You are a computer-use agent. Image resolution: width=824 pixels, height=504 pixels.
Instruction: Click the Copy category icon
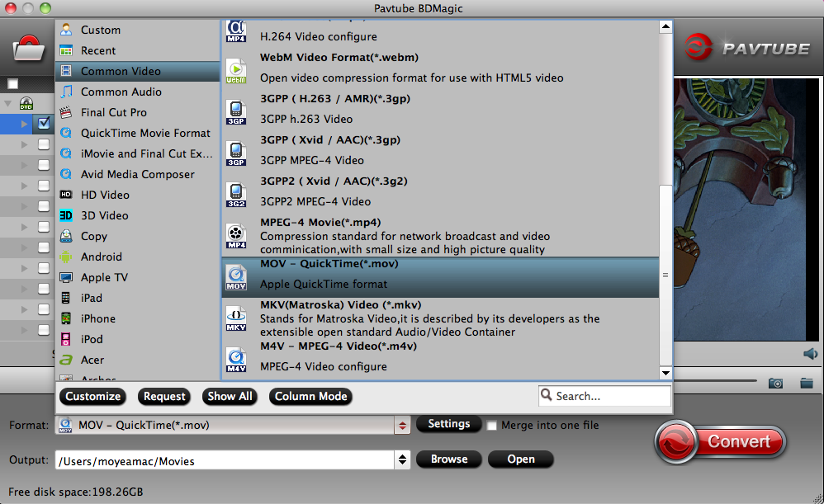pos(66,236)
